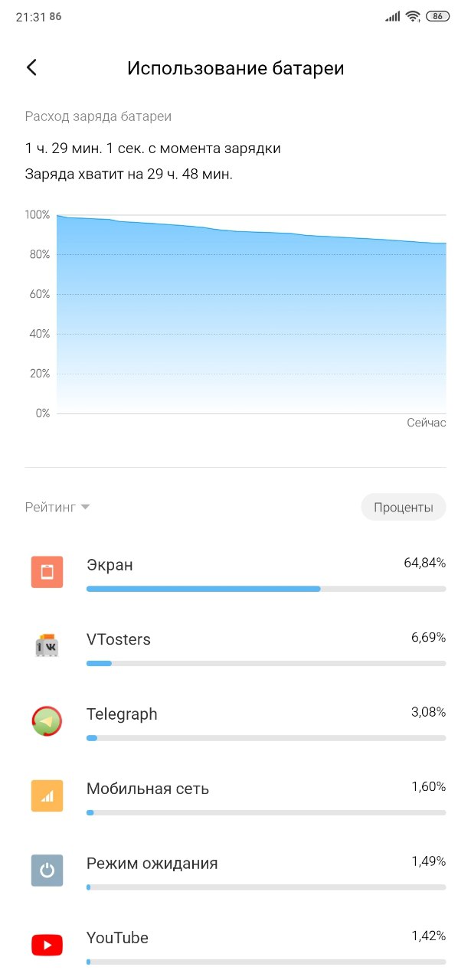Screen dimensions: 471x980
Task: Tap the YouTube app icon
Action: point(47,945)
